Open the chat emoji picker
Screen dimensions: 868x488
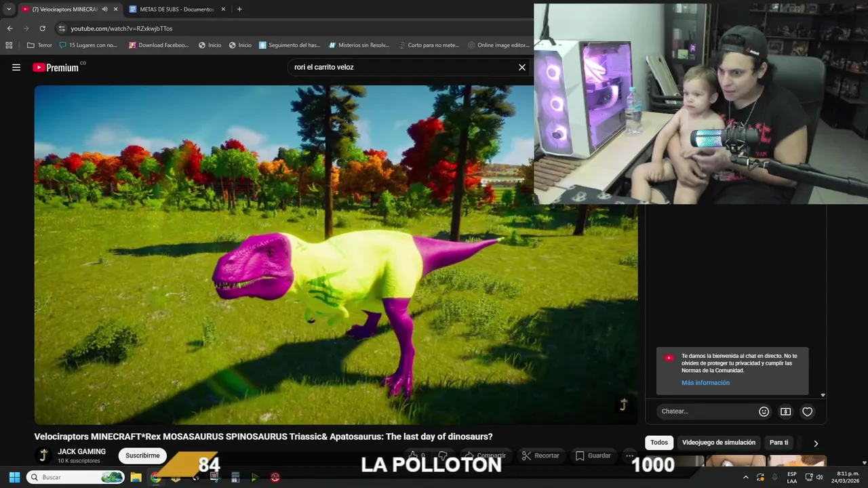click(x=764, y=411)
